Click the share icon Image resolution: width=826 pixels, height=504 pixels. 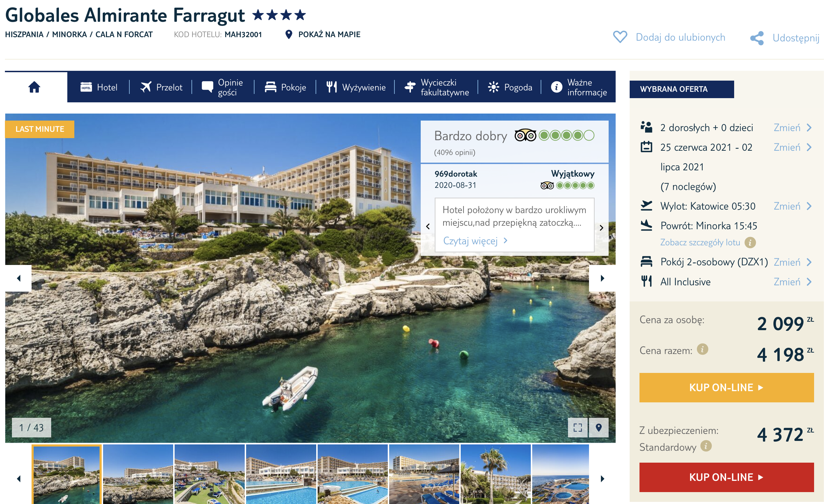pos(757,38)
